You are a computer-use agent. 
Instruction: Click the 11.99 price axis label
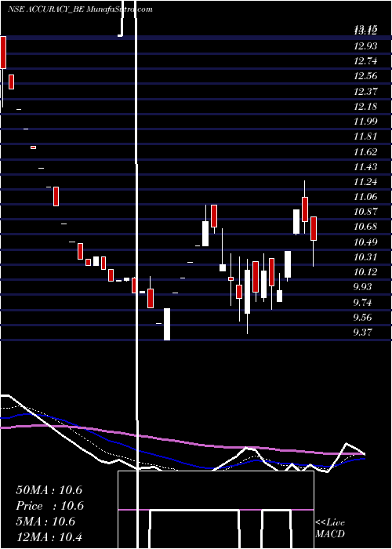coord(365,121)
